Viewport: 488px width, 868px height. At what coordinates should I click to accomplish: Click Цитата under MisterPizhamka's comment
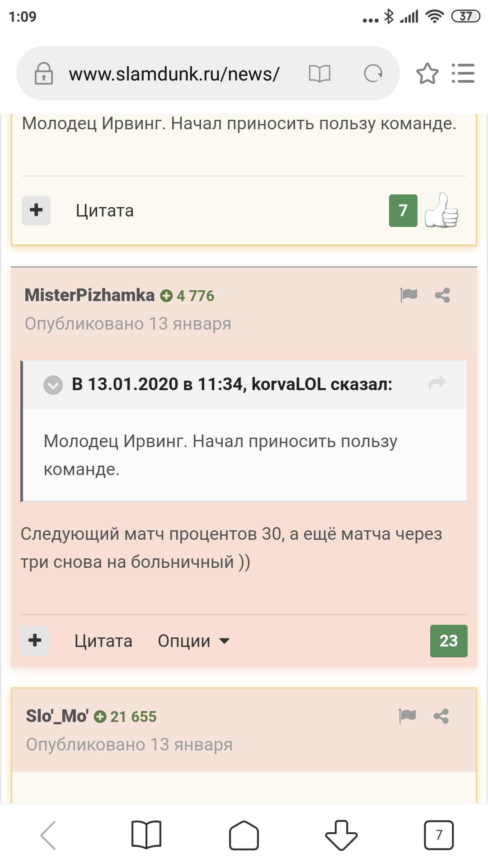pyautogui.click(x=103, y=641)
